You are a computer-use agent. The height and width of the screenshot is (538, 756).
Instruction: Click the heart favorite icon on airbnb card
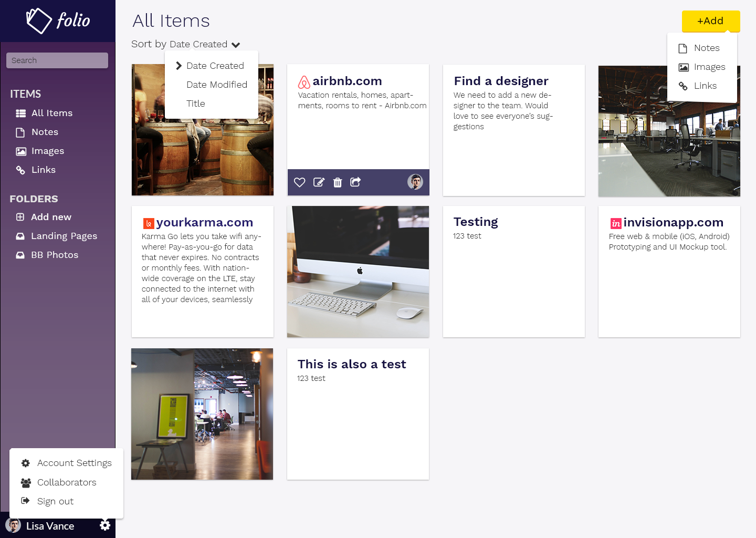pos(300,182)
